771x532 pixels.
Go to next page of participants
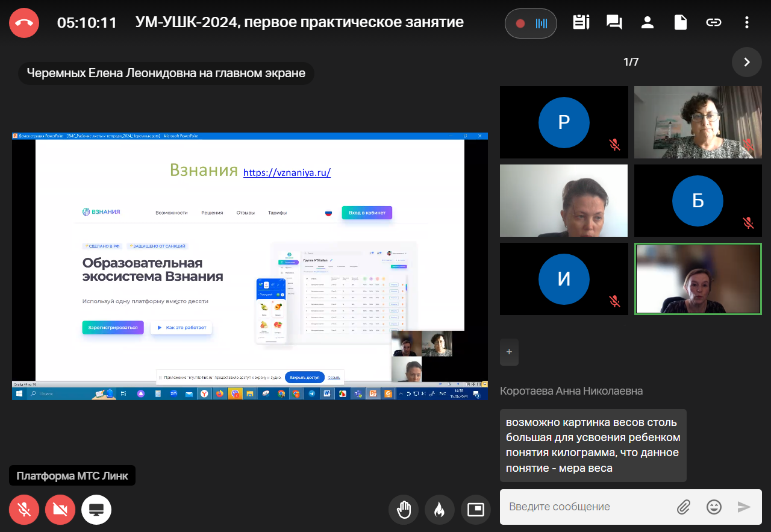coord(747,62)
